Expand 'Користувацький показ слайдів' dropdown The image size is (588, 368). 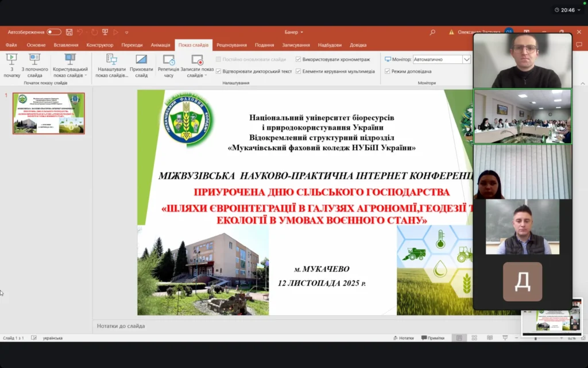86,75
